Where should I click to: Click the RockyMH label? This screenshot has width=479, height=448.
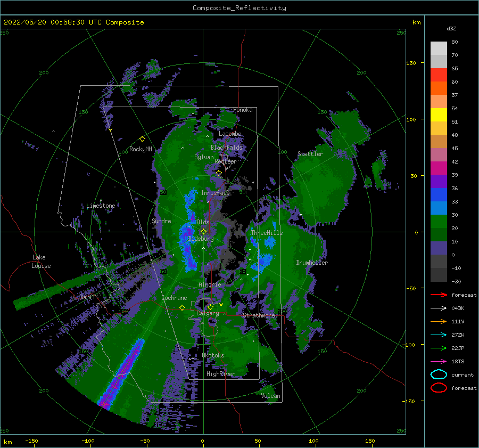pyautogui.click(x=141, y=149)
